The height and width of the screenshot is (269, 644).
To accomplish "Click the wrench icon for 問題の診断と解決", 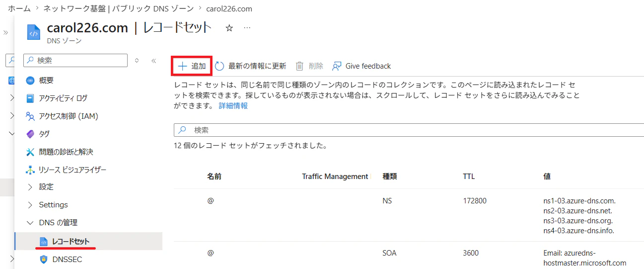I will click(x=30, y=152).
